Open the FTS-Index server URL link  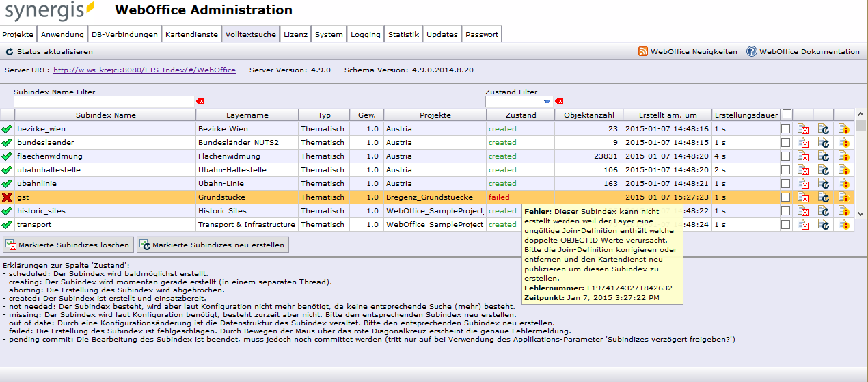tap(144, 70)
